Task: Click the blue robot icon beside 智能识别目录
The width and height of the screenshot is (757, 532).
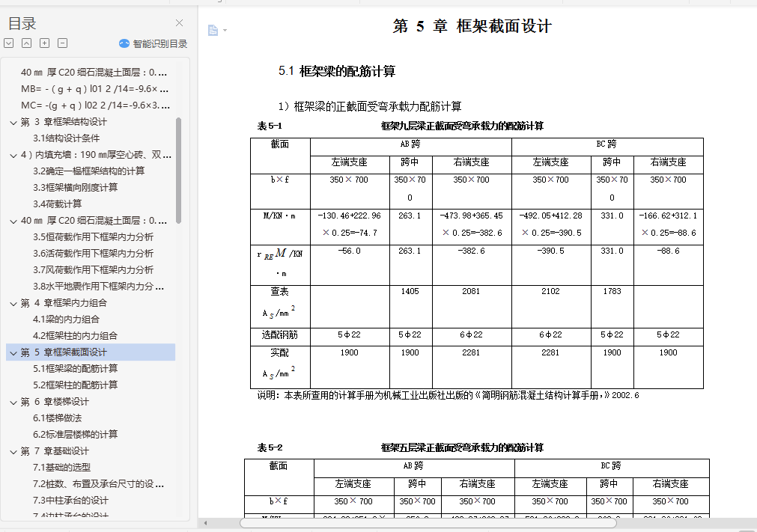Action: [x=124, y=43]
